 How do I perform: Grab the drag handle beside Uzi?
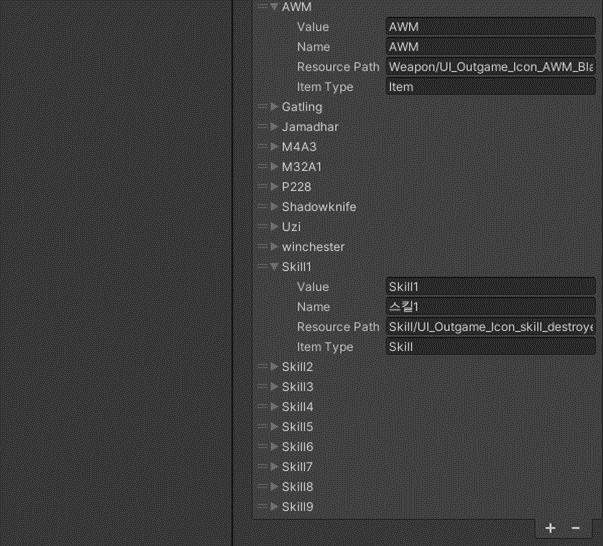[262, 226]
